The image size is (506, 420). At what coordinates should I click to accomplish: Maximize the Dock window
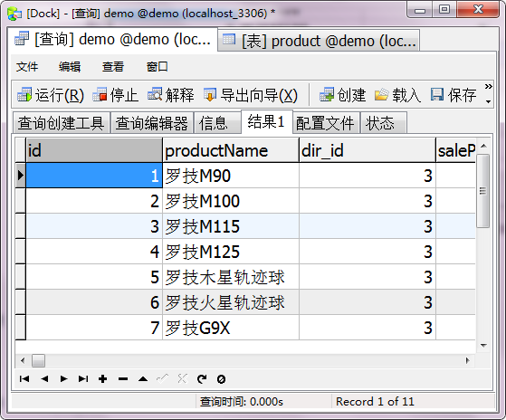click(444, 9)
